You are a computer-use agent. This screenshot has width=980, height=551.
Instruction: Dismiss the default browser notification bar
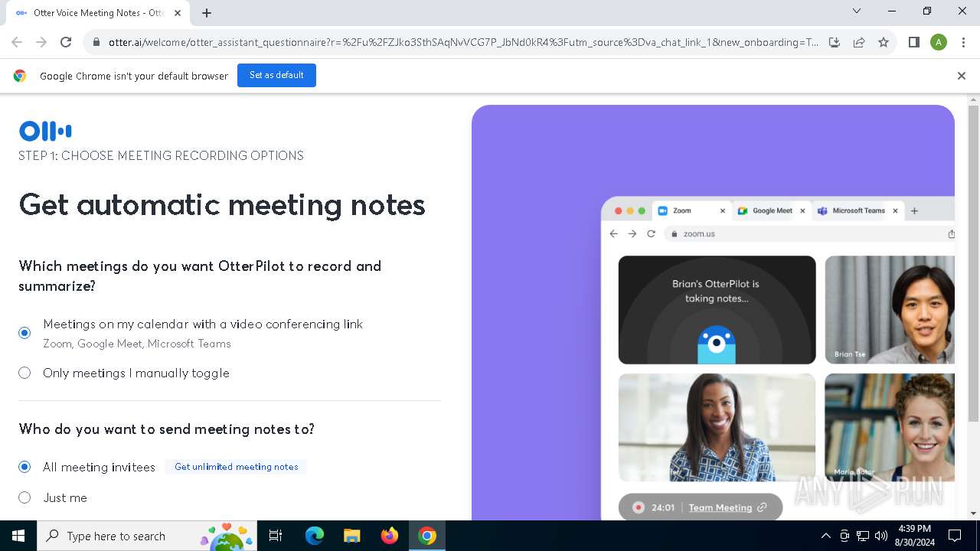click(x=962, y=76)
